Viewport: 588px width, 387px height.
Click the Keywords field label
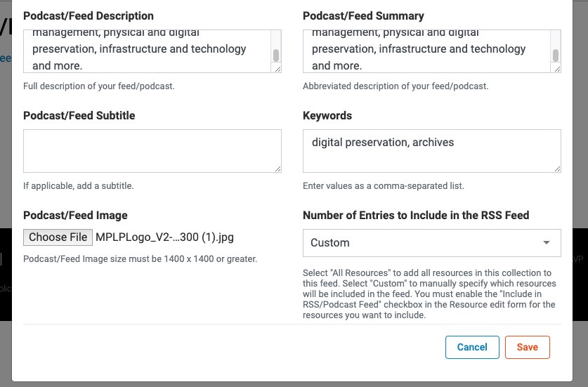327,116
